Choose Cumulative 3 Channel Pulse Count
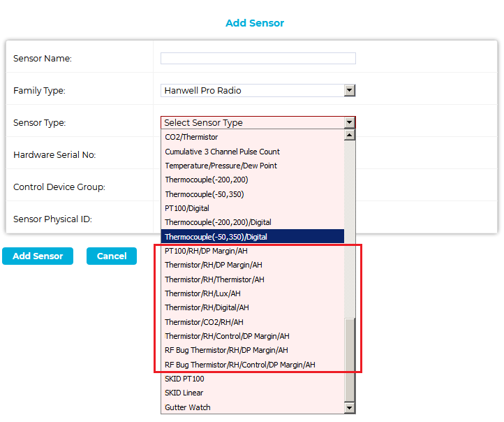504x422 pixels. [222, 152]
